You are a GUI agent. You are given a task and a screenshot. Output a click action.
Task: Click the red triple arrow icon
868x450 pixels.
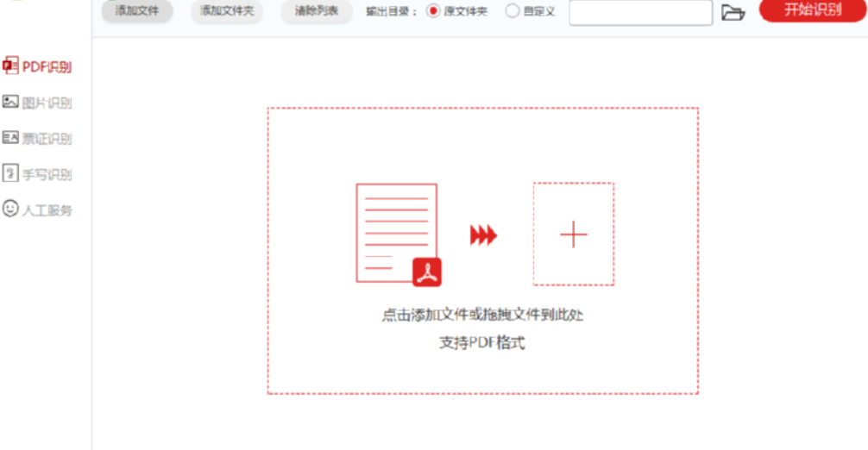coord(483,234)
